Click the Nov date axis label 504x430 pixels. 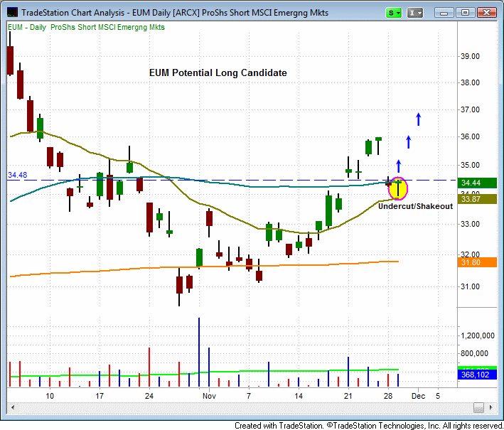click(x=209, y=396)
